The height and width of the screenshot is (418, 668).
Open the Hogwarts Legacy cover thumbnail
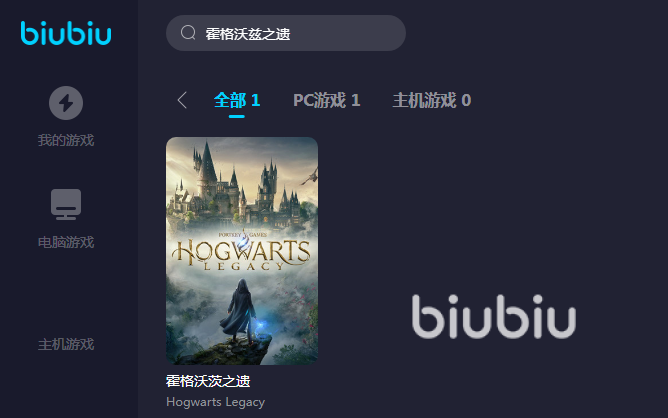pyautogui.click(x=242, y=251)
